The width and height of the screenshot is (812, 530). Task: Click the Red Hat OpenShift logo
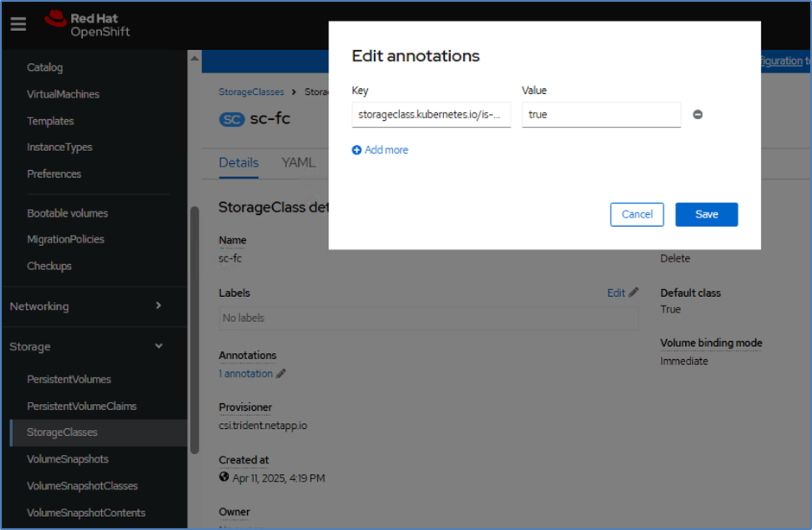pyautogui.click(x=86, y=24)
